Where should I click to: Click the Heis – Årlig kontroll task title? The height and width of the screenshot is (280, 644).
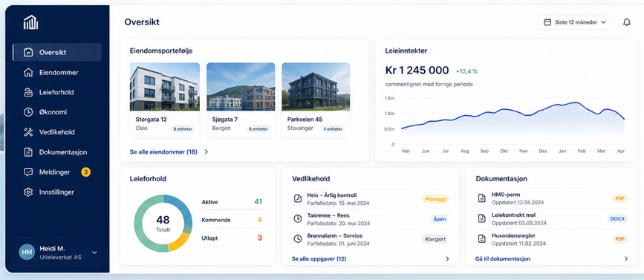click(332, 195)
